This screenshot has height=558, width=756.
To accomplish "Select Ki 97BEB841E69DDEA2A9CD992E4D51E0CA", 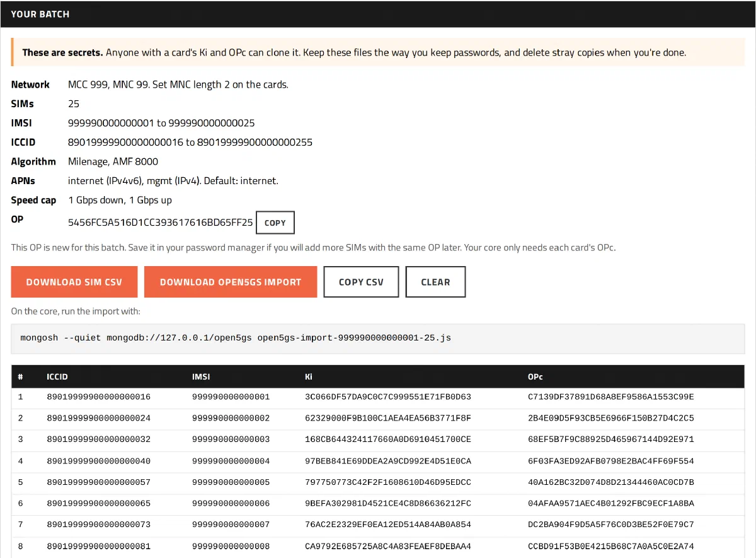I will (388, 461).
